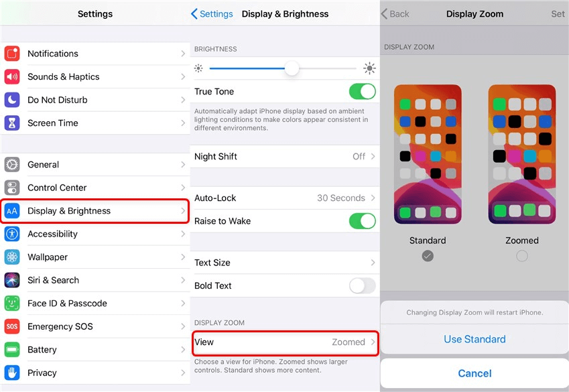Click the brightness slider knob
The width and height of the screenshot is (569, 392).
(x=292, y=68)
